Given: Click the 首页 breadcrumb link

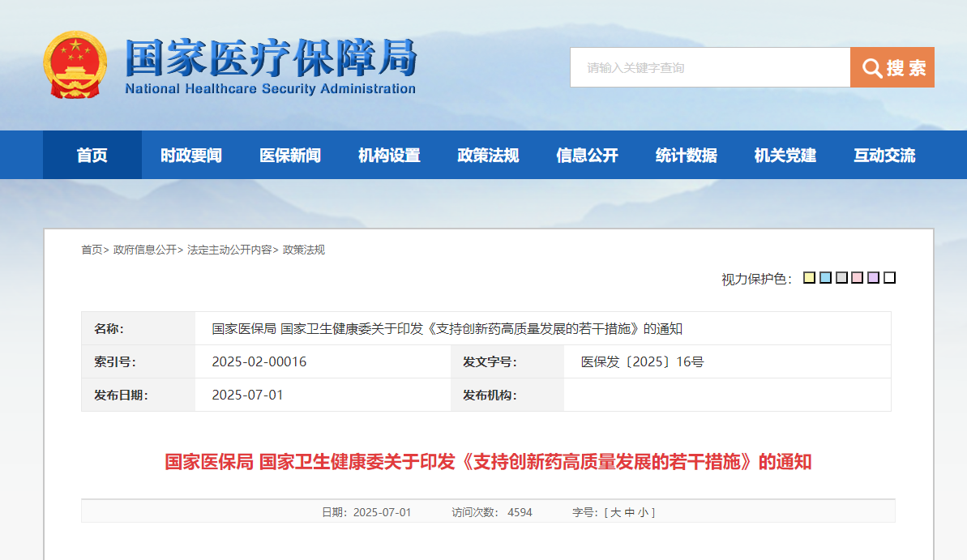Looking at the screenshot, I should point(92,250).
